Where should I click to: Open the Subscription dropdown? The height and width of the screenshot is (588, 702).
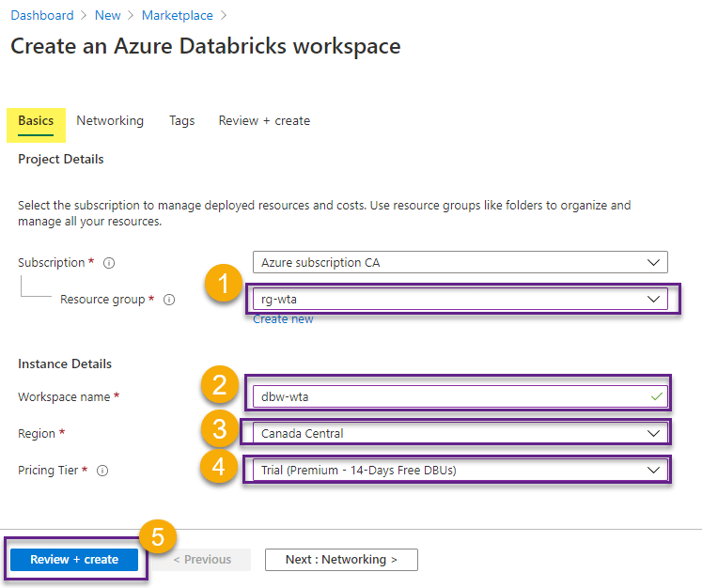coord(460,262)
